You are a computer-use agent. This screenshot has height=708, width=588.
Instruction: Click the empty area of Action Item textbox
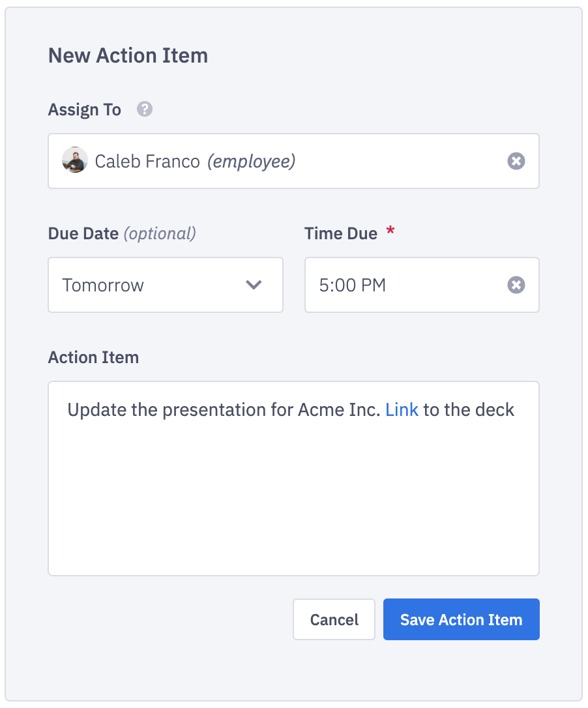point(293,502)
